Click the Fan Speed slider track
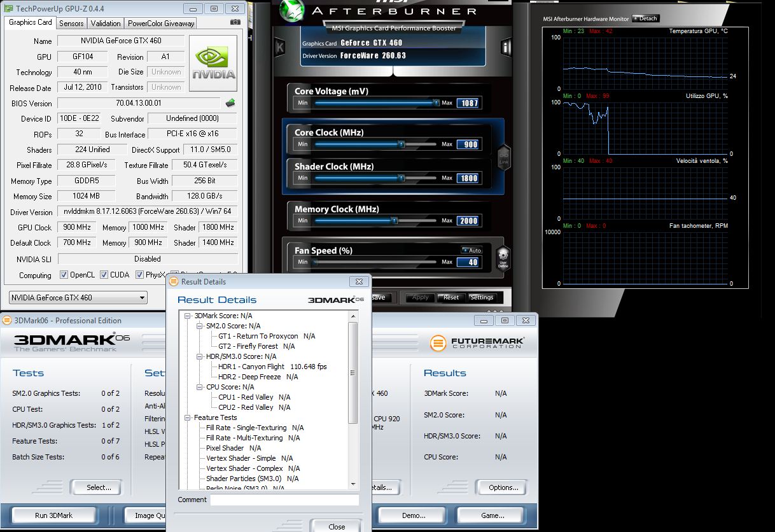 tap(375, 262)
